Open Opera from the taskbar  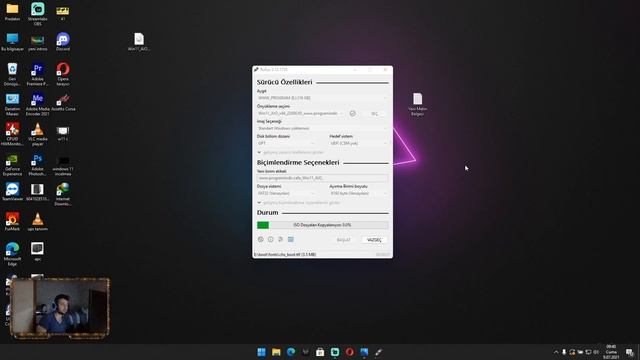[x=349, y=352]
